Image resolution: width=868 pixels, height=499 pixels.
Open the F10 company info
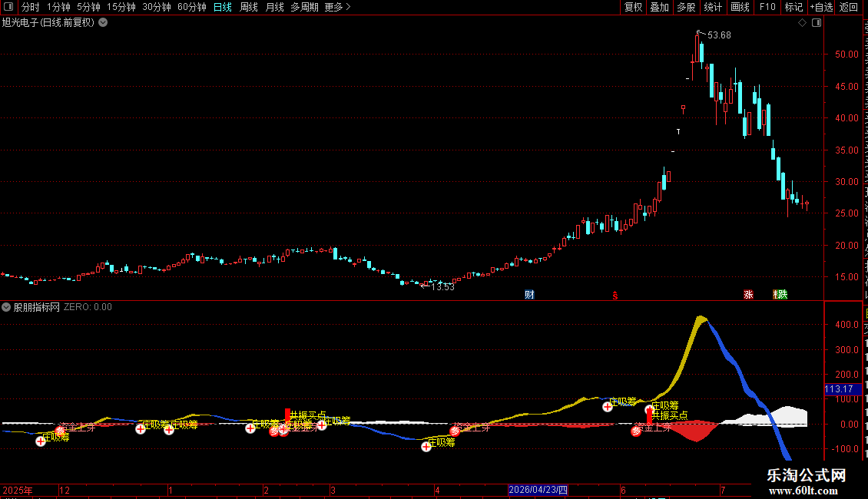pos(767,7)
